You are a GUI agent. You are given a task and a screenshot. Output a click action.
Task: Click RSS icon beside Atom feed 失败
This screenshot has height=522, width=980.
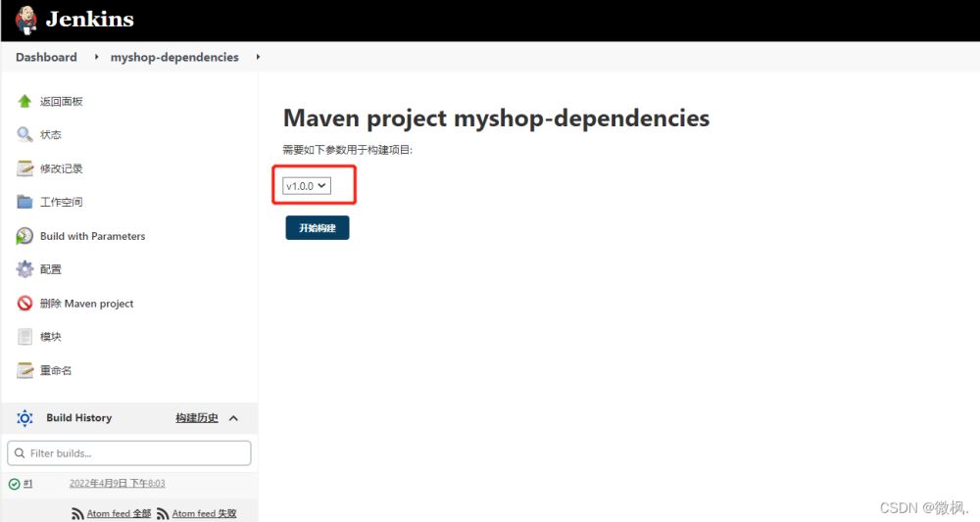(x=163, y=514)
